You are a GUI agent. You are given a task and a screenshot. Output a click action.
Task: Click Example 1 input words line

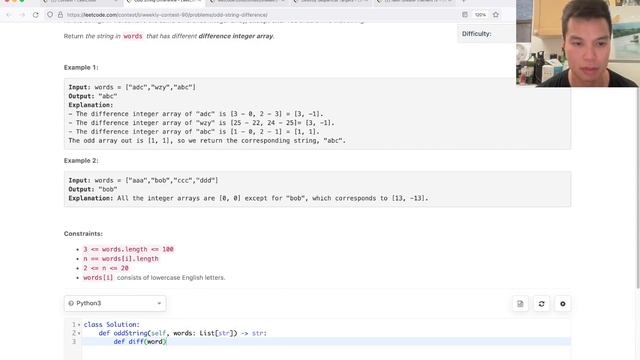(132, 87)
